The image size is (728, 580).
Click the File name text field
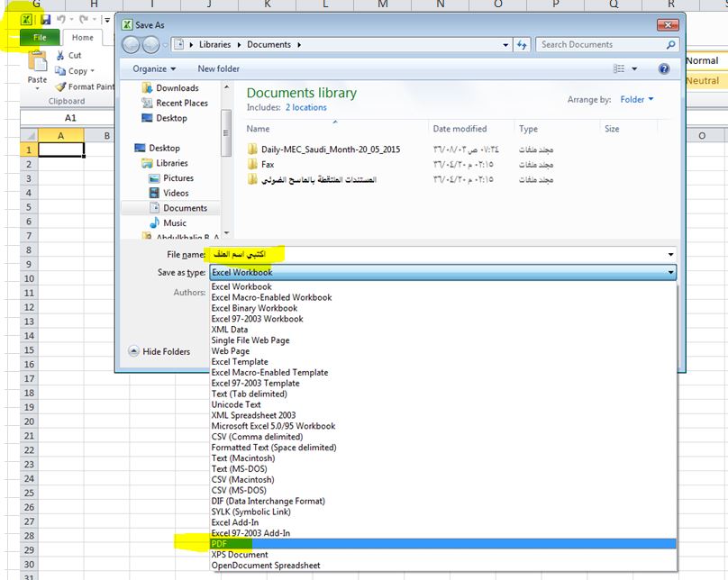(438, 254)
